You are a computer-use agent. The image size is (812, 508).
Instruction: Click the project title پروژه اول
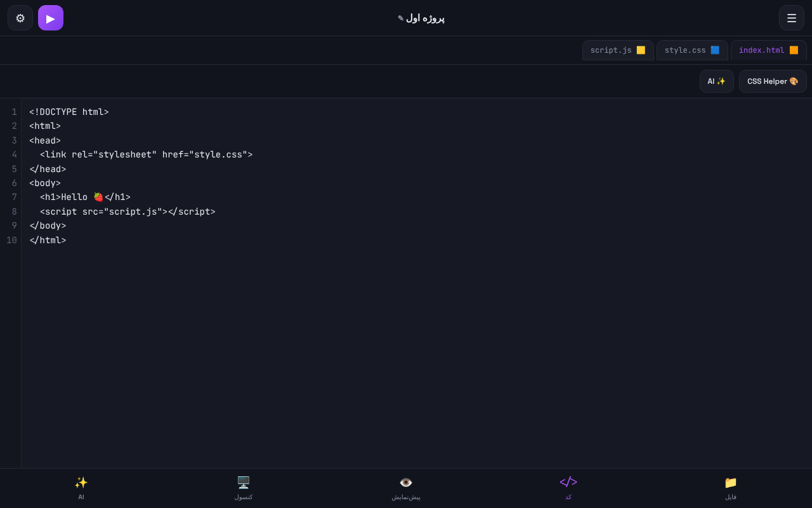click(x=425, y=18)
